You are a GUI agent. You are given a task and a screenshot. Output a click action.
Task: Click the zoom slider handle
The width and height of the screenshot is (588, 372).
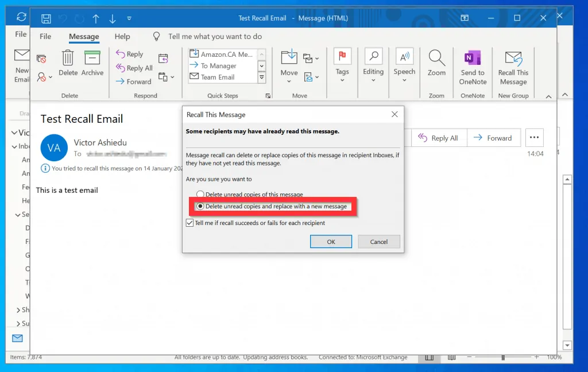tap(503, 358)
